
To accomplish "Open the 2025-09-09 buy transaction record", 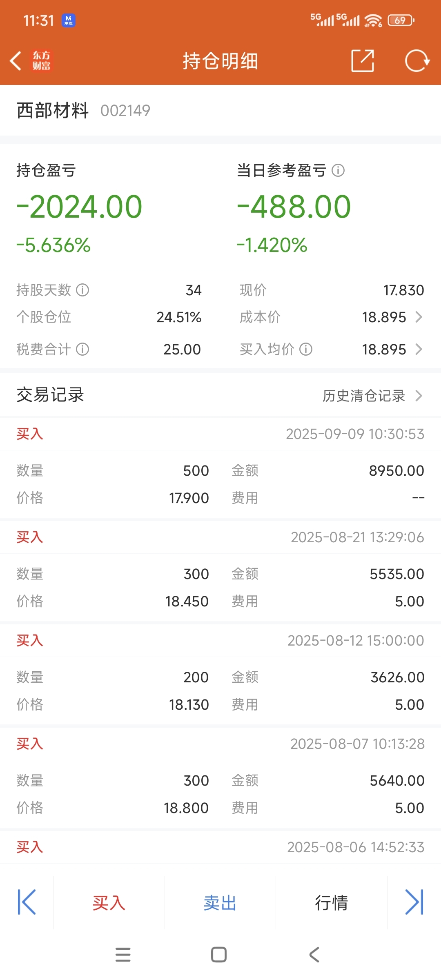I will (220, 468).
